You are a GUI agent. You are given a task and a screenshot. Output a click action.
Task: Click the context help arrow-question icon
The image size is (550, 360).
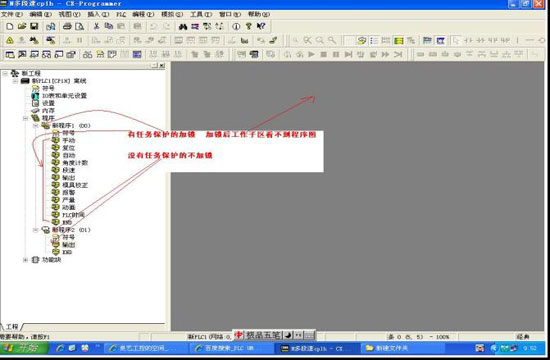[261, 26]
